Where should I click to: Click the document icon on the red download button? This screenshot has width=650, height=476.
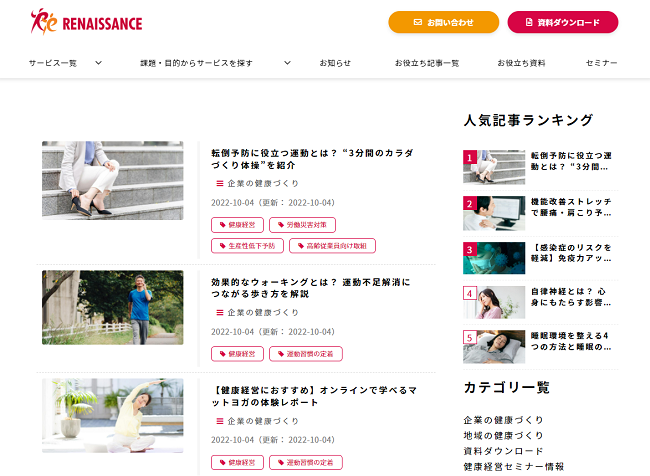tap(529, 22)
